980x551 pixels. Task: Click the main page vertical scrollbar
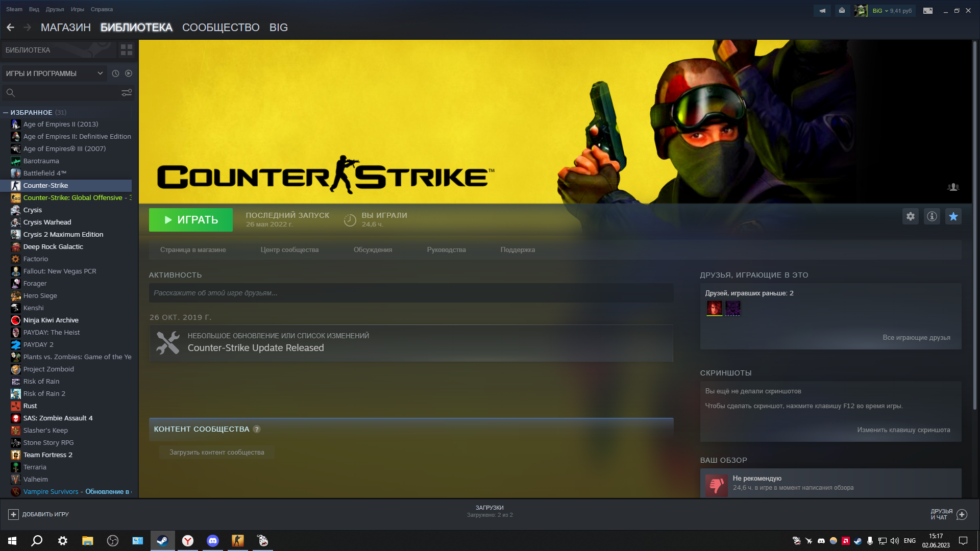[974, 224]
